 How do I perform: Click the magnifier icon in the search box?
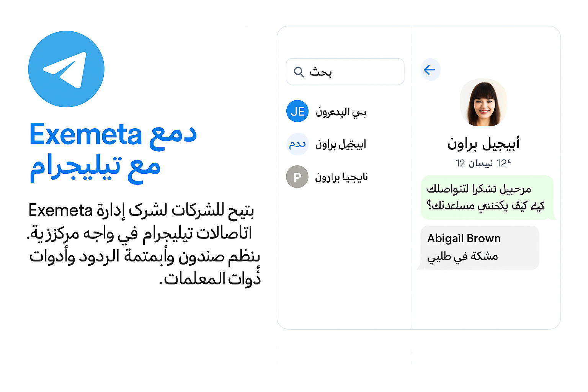[299, 72]
